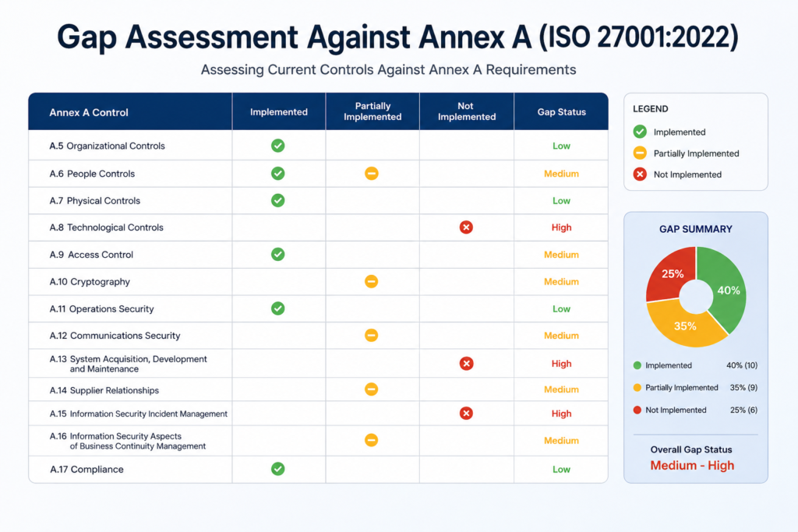Click the red X icon in A.8 Technological Controls row
Screen dimensions: 798x532
coord(466,227)
